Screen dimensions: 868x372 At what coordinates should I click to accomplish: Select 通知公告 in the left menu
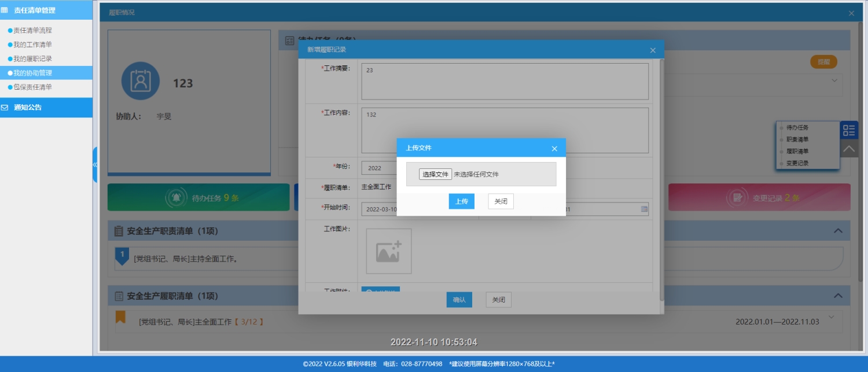(28, 107)
